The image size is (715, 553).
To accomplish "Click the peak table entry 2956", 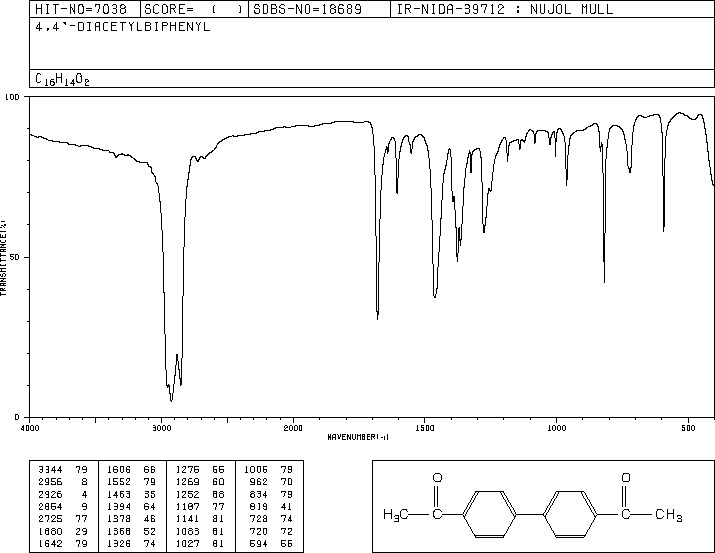I will pos(50,481).
